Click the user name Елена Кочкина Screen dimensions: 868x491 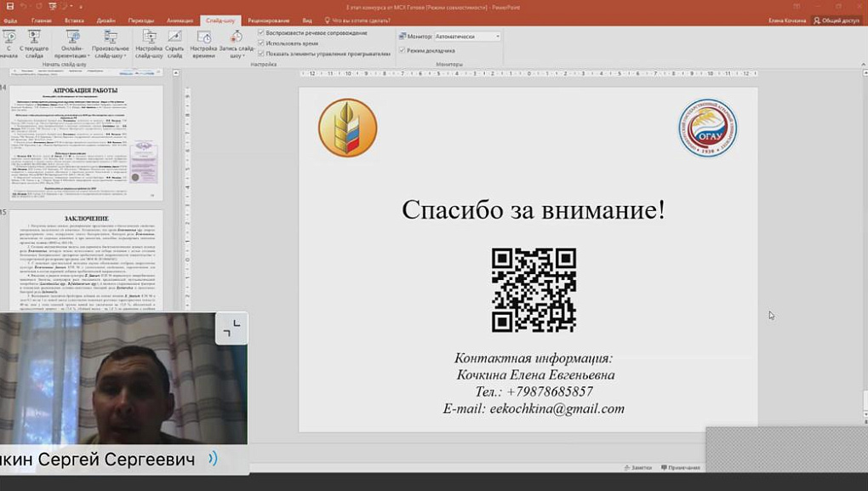[x=787, y=20]
